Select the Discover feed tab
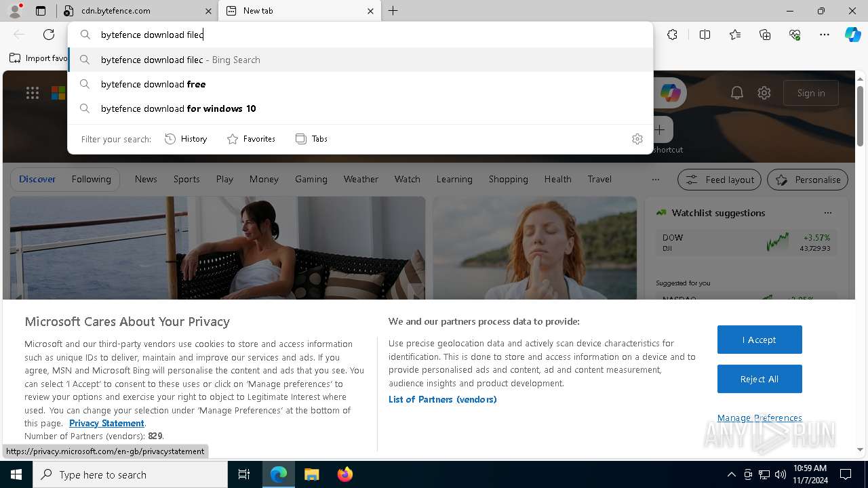This screenshot has width=868, height=488. pos(37,179)
